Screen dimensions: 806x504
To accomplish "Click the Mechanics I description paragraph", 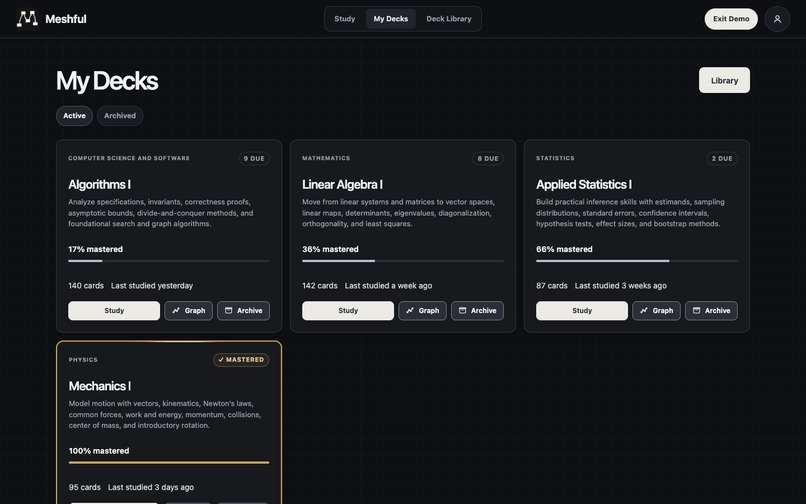I will pos(165,415).
